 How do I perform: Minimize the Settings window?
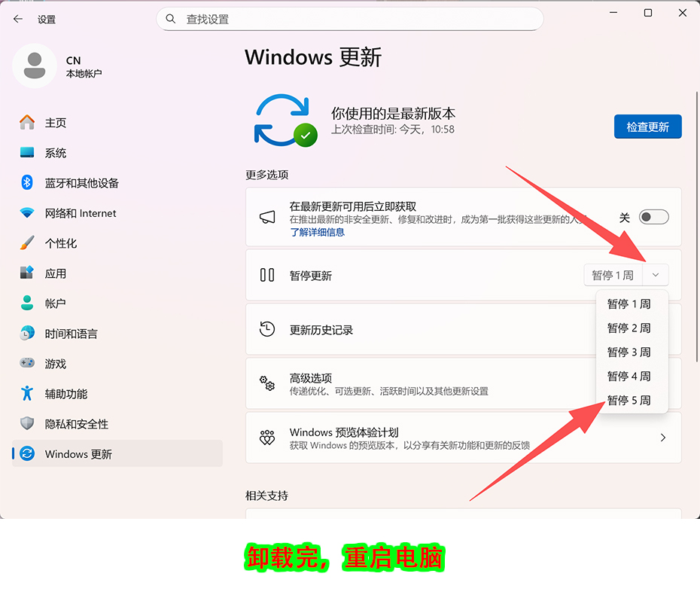(x=613, y=13)
